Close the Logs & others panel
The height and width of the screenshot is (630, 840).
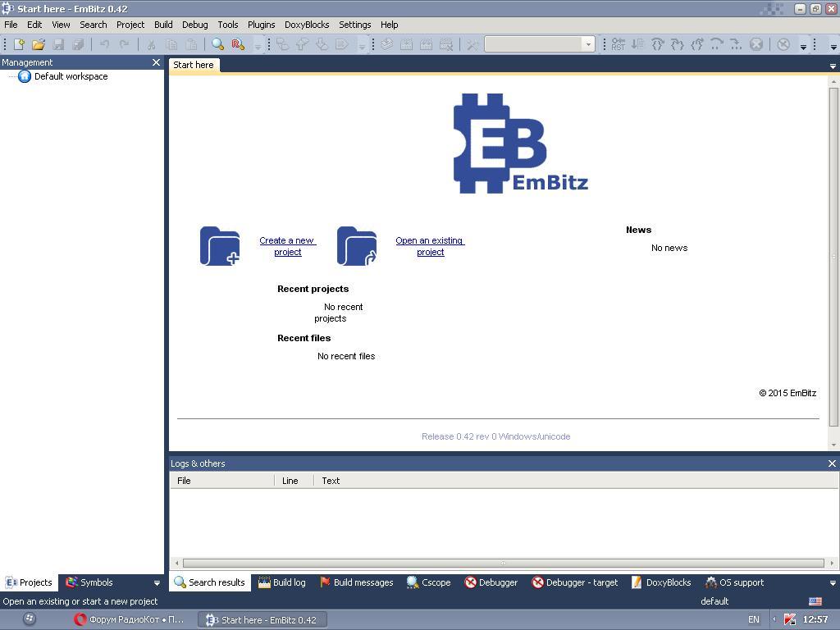[832, 463]
